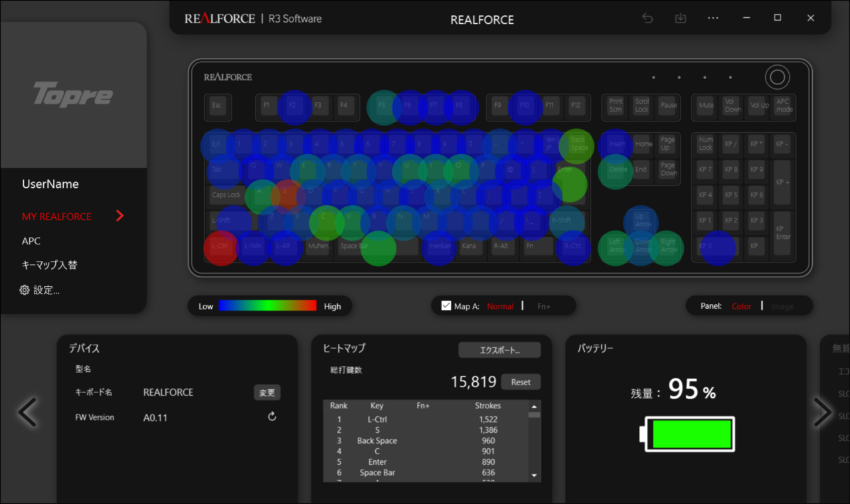Click the Key column header
Viewport: 850px width, 504px height.
coord(377,406)
